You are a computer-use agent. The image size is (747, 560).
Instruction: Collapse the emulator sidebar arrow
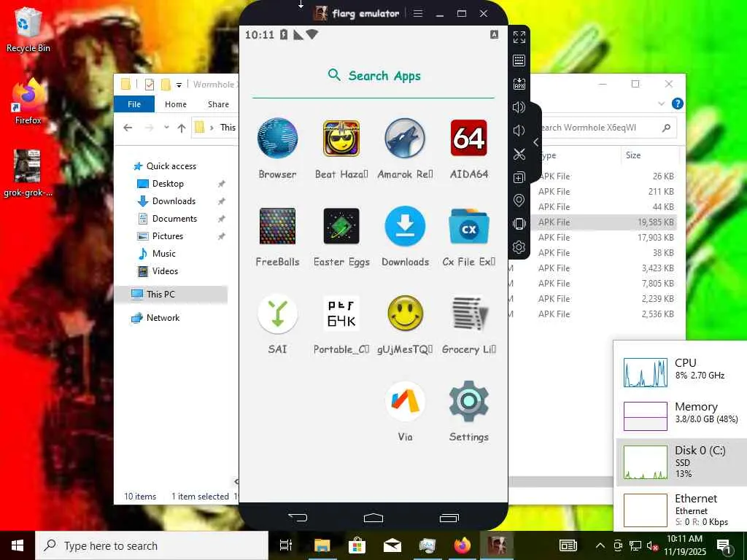pos(536,142)
